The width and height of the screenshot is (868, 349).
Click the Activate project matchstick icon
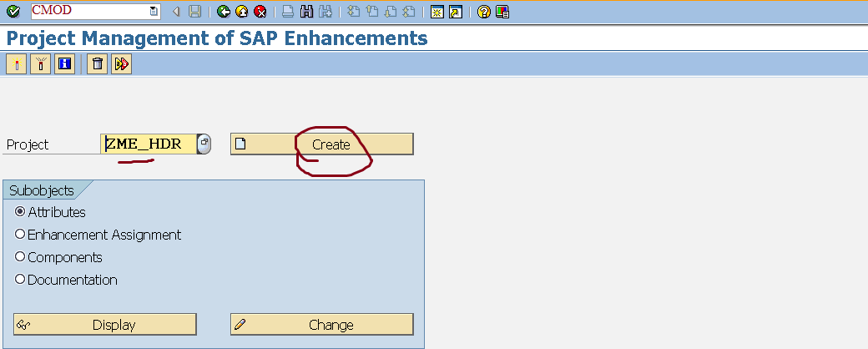pyautogui.click(x=17, y=64)
